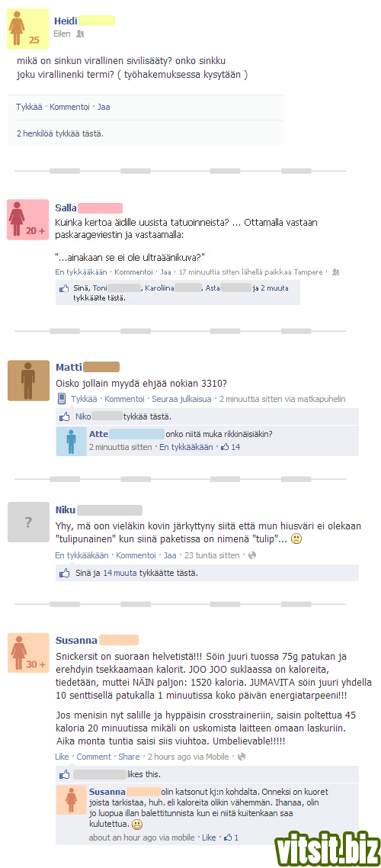
Task: Click Share under Susanna's Snickers post
Action: [129, 757]
